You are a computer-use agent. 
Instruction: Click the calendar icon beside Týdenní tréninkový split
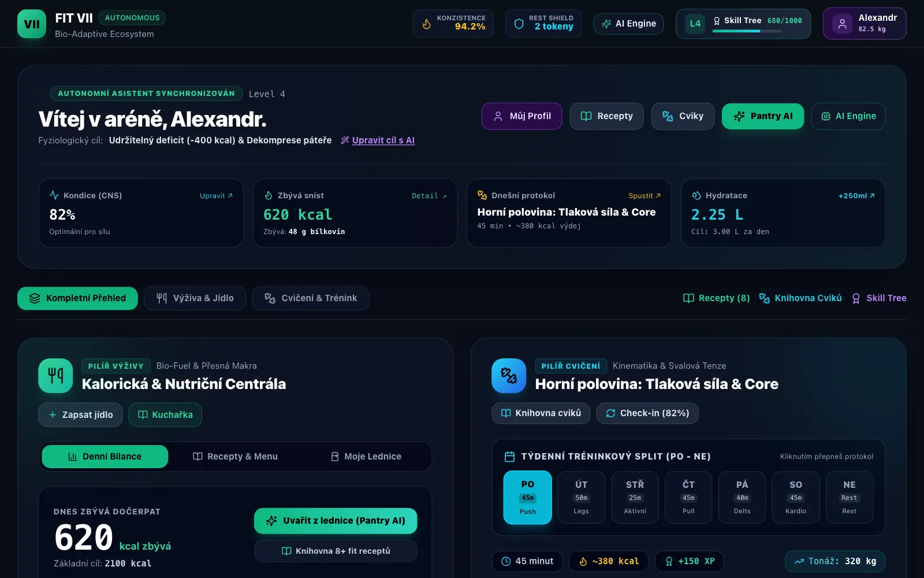tap(509, 457)
